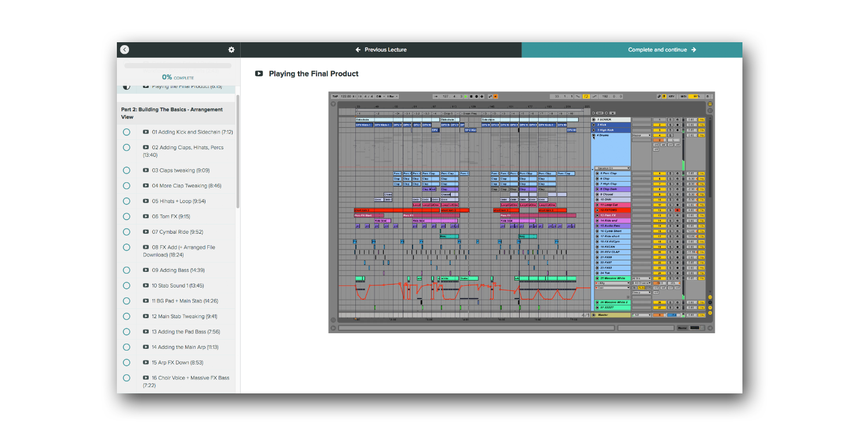Open the Gain automation parameter dropdown
This screenshot has height=431, width=868.
[x=612, y=288]
